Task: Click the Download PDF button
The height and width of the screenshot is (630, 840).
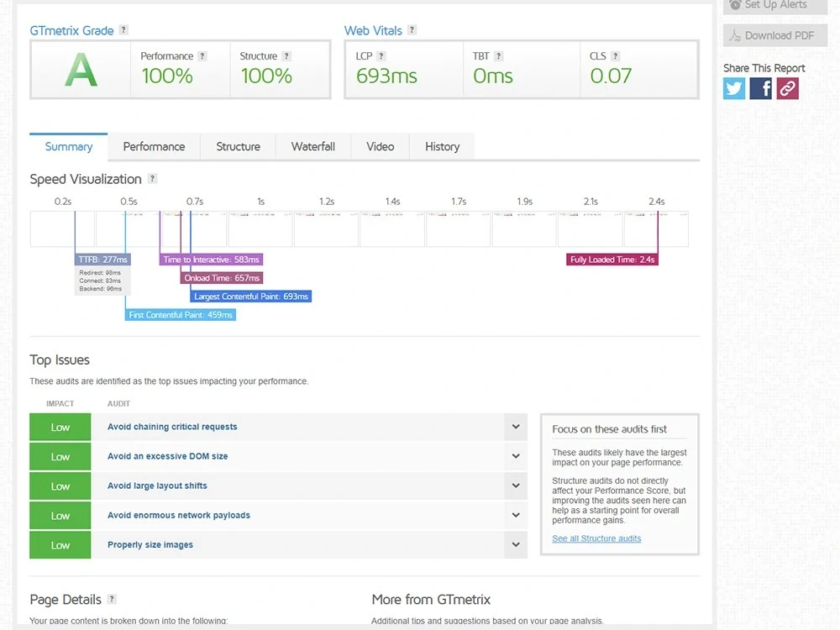Action: 775,35
